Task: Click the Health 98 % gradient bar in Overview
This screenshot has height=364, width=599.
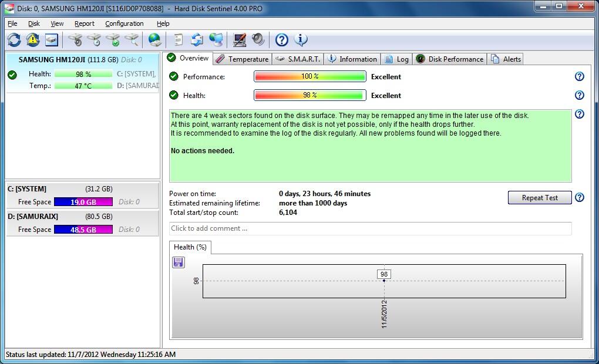Action: click(x=310, y=95)
